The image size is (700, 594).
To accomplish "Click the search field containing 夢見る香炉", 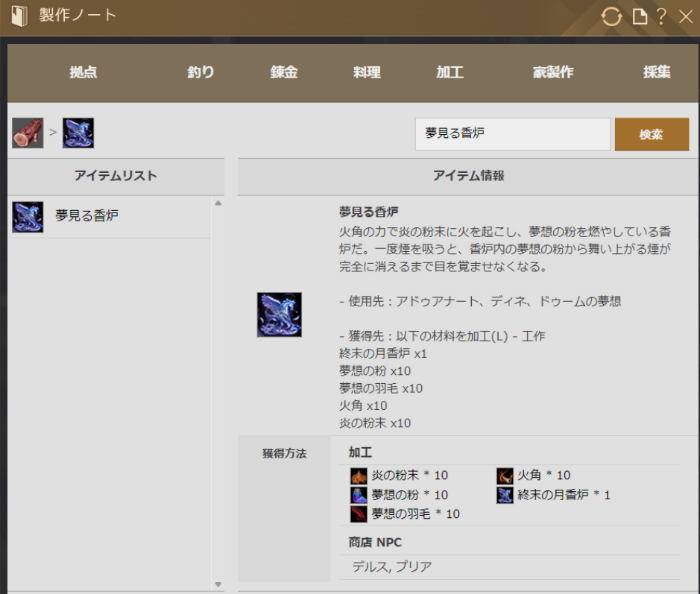I will [x=512, y=134].
